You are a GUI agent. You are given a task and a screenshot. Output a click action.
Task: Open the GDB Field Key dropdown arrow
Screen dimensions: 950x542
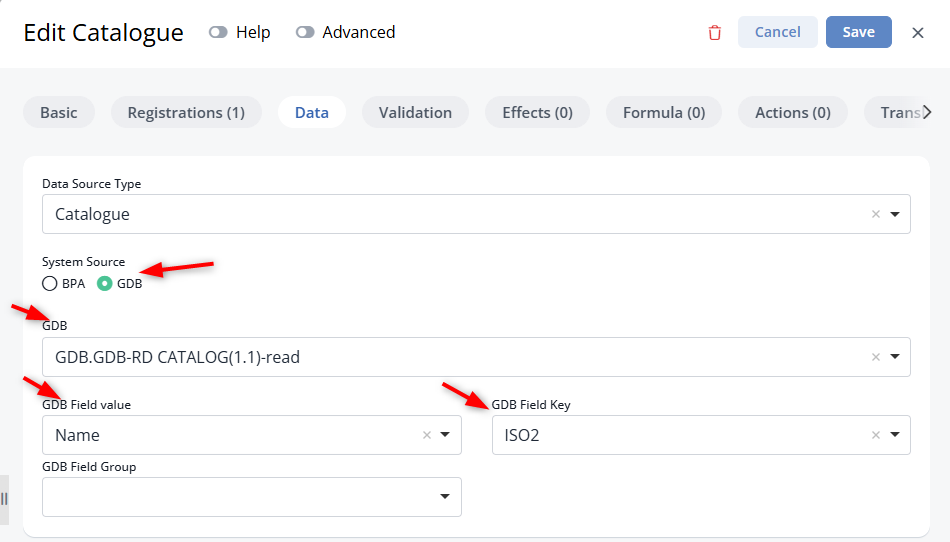895,435
